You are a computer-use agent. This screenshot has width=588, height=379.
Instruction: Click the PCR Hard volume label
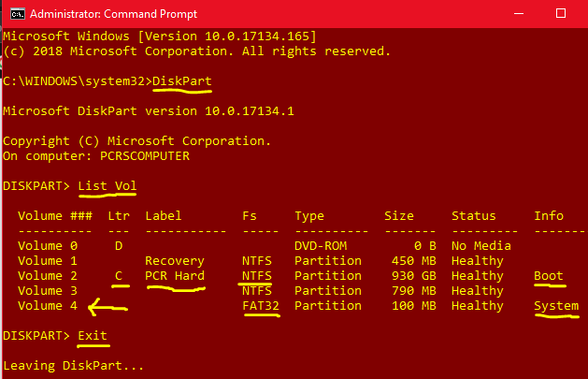click(175, 275)
